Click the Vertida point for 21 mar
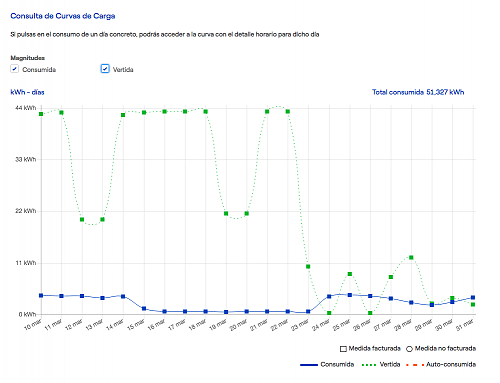The width and height of the screenshot is (500, 383). pos(267,111)
